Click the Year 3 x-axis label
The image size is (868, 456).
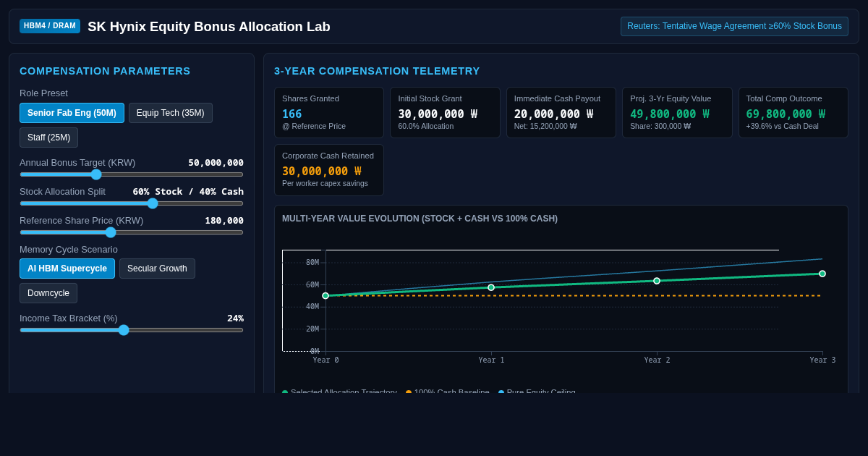pyautogui.click(x=822, y=360)
